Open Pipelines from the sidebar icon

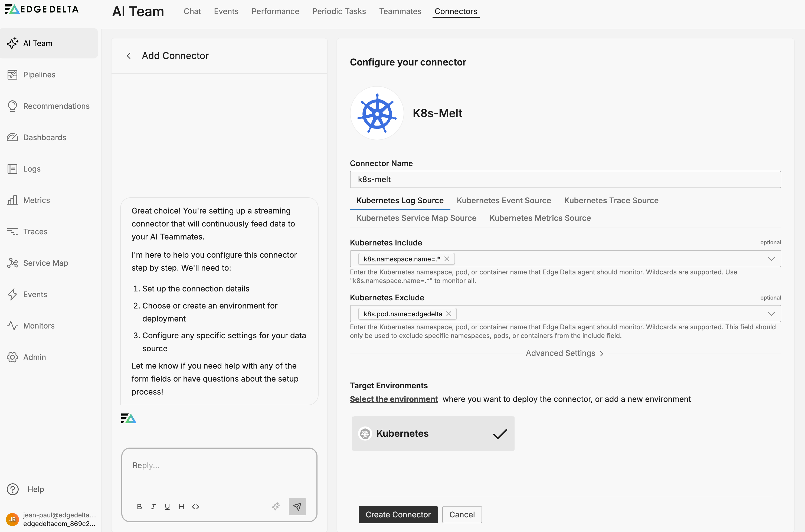point(12,75)
